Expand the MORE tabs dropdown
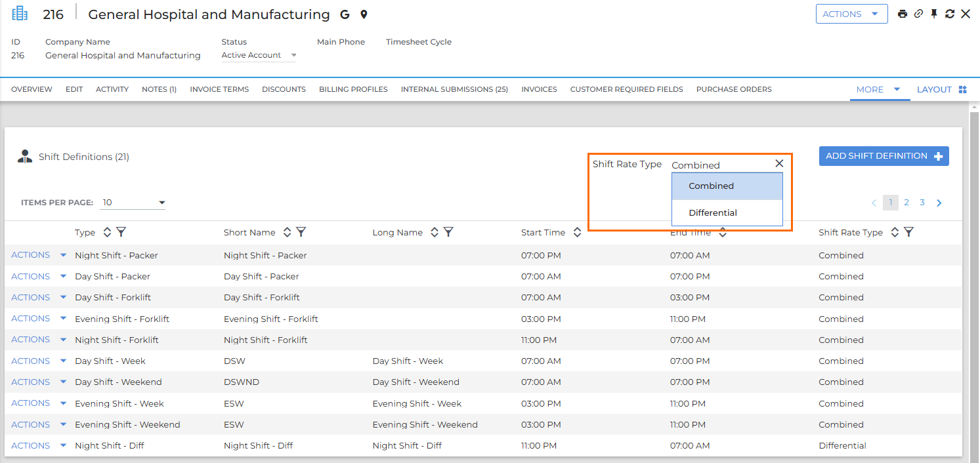The width and height of the screenshot is (980, 463). click(x=880, y=89)
